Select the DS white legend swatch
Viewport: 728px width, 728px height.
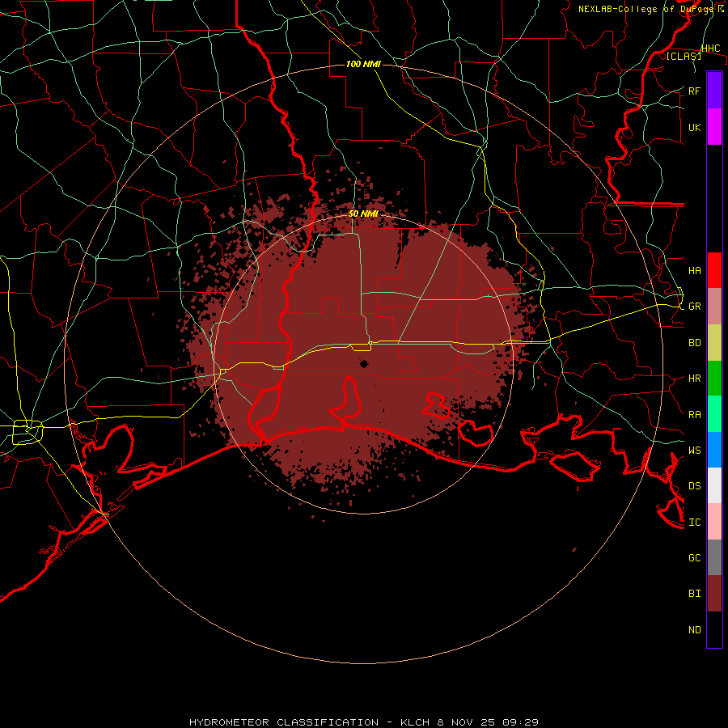(x=714, y=485)
